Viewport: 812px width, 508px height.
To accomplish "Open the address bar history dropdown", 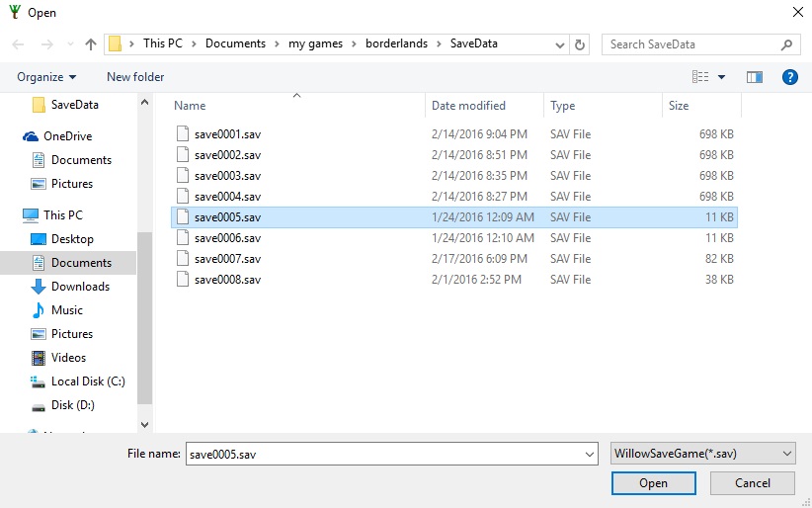I will pyautogui.click(x=560, y=44).
